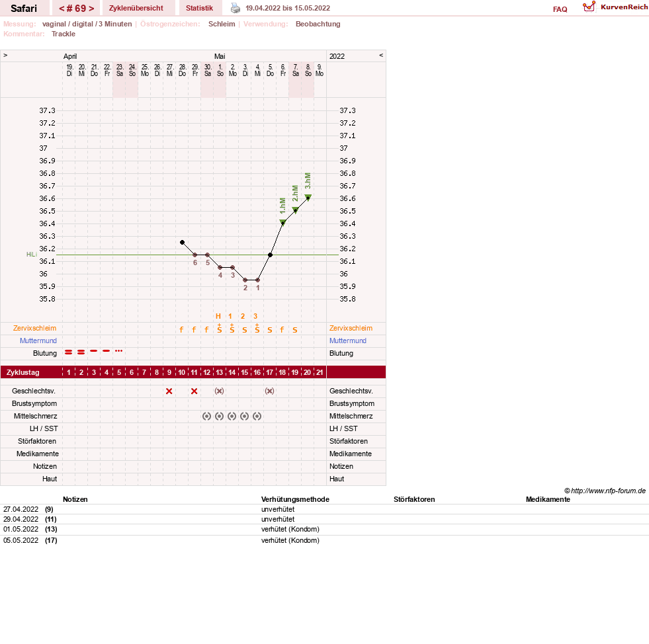Click the 3.hM green triangle marker

308,197
